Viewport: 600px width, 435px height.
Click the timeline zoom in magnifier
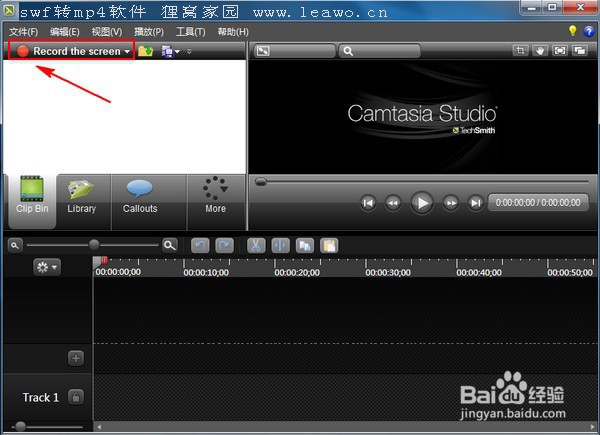click(x=170, y=245)
